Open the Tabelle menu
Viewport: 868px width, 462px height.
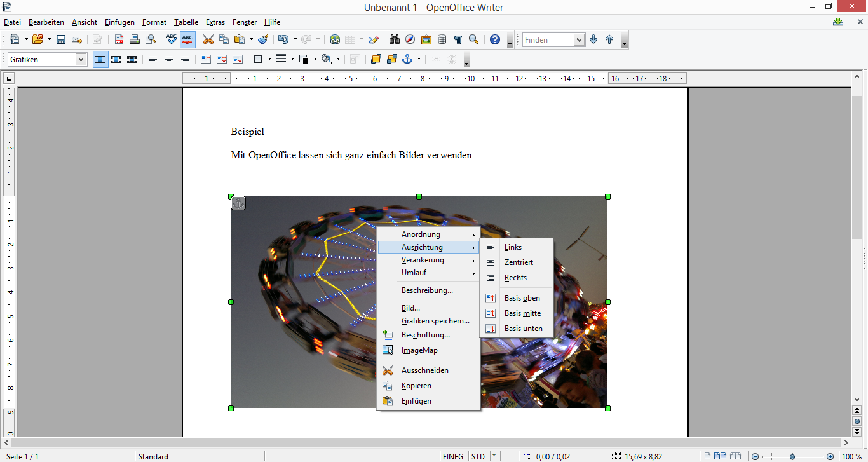186,22
